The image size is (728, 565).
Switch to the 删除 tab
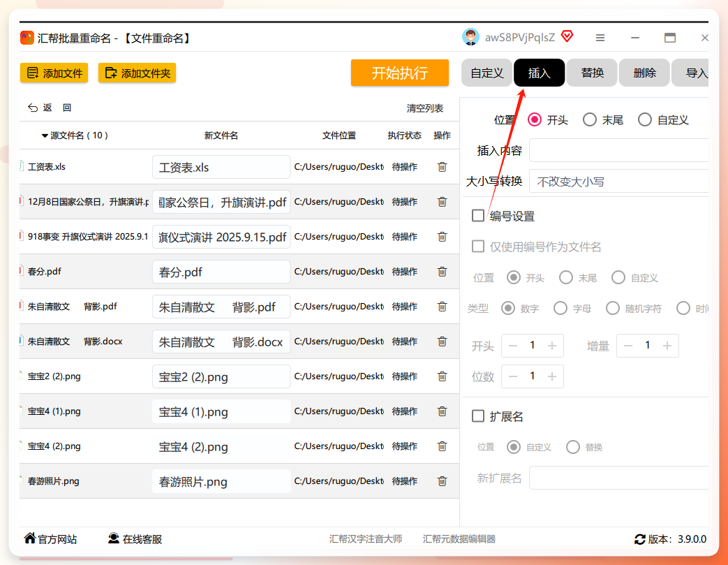tap(644, 73)
